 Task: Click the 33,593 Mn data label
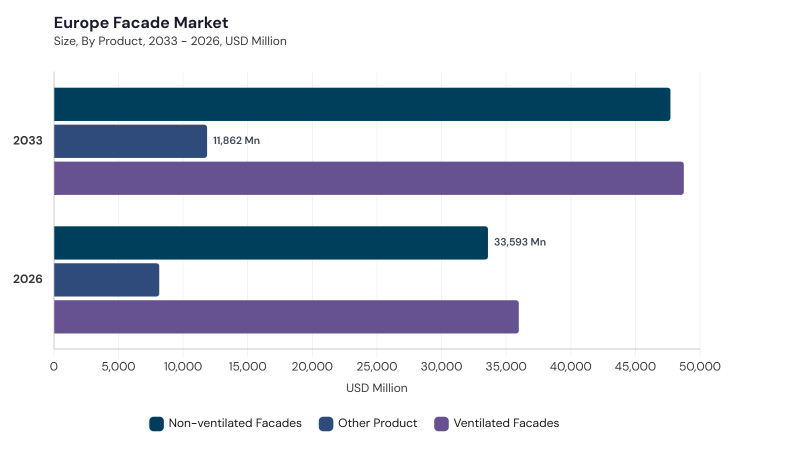[x=520, y=242]
